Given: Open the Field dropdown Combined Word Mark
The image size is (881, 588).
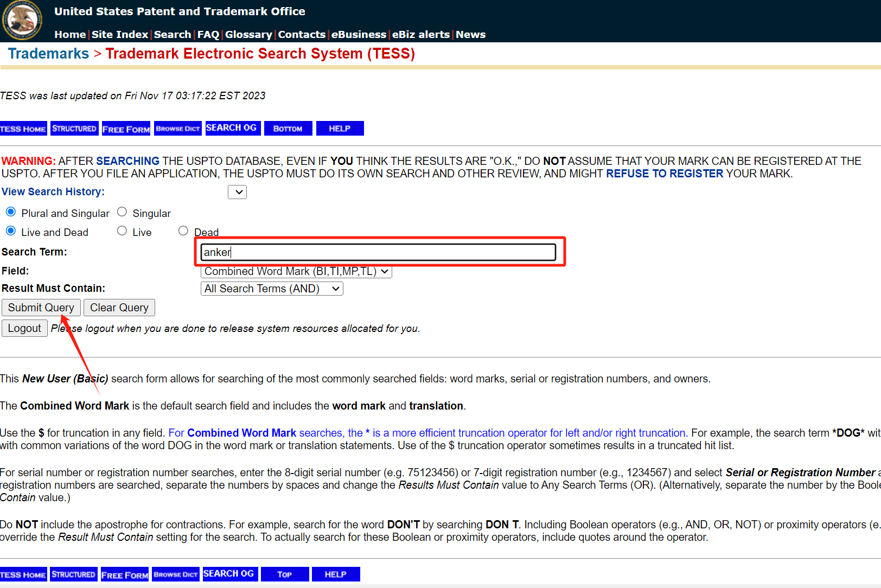Looking at the screenshot, I should (x=296, y=271).
